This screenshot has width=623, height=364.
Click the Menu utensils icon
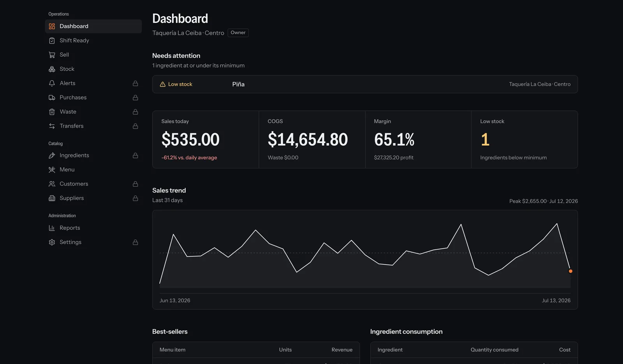(52, 170)
